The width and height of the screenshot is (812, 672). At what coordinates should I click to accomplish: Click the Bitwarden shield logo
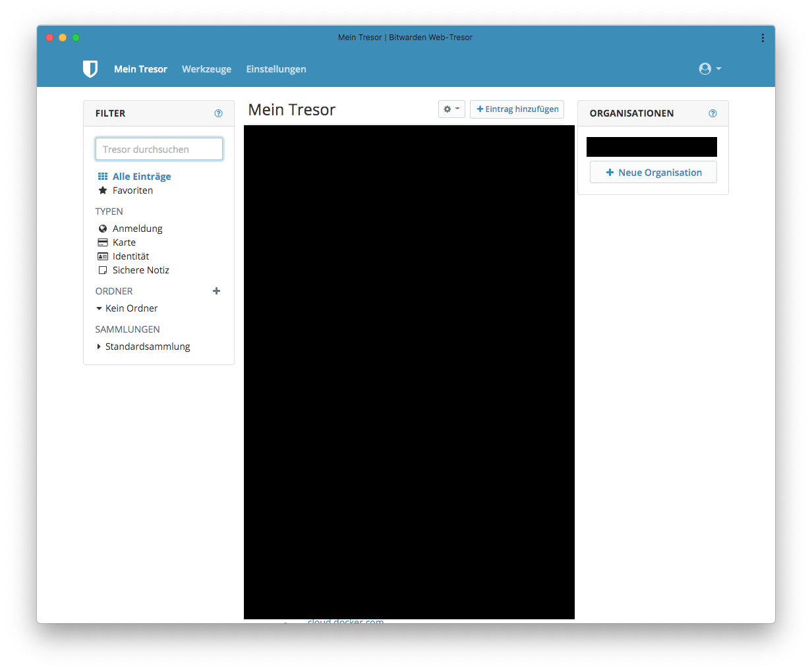90,69
